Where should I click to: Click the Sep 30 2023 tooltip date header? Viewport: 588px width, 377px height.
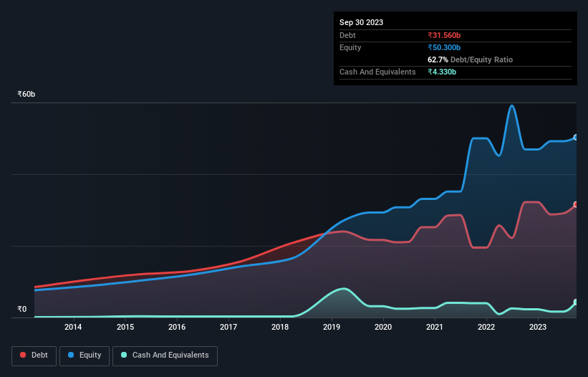click(x=361, y=22)
